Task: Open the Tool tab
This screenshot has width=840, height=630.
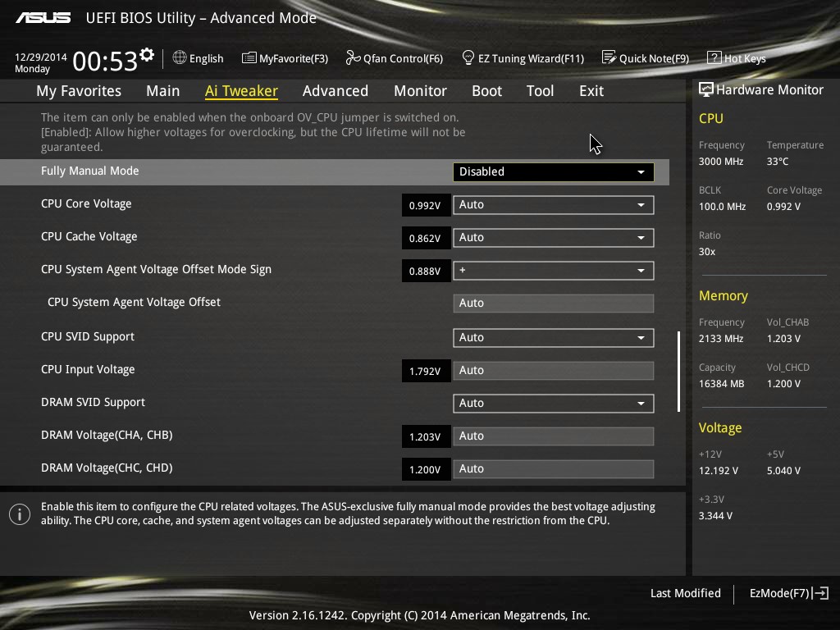Action: point(540,90)
